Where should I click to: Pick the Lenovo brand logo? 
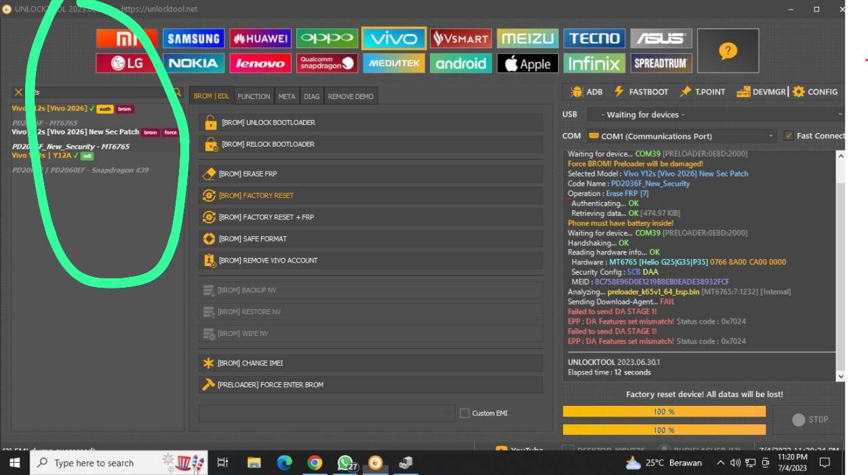point(260,63)
